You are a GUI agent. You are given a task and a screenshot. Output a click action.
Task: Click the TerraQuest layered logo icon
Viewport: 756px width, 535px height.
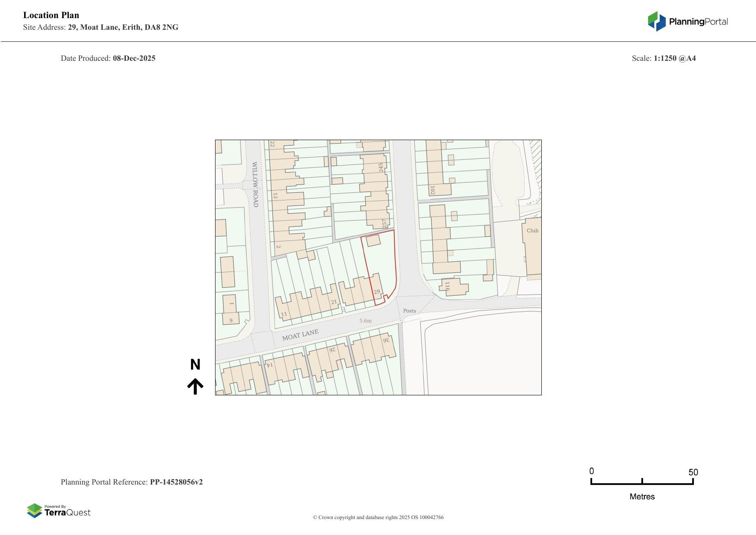[x=34, y=511]
